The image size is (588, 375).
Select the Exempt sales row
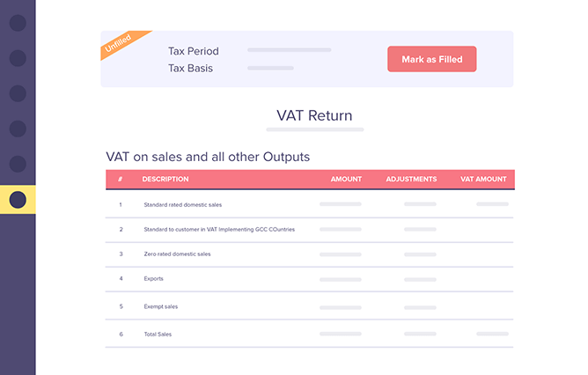coord(160,307)
